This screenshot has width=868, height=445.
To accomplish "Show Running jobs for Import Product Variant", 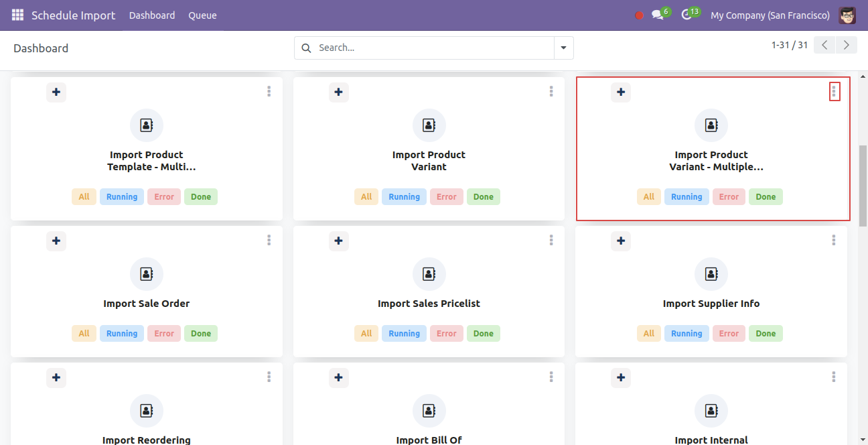I will (x=405, y=197).
